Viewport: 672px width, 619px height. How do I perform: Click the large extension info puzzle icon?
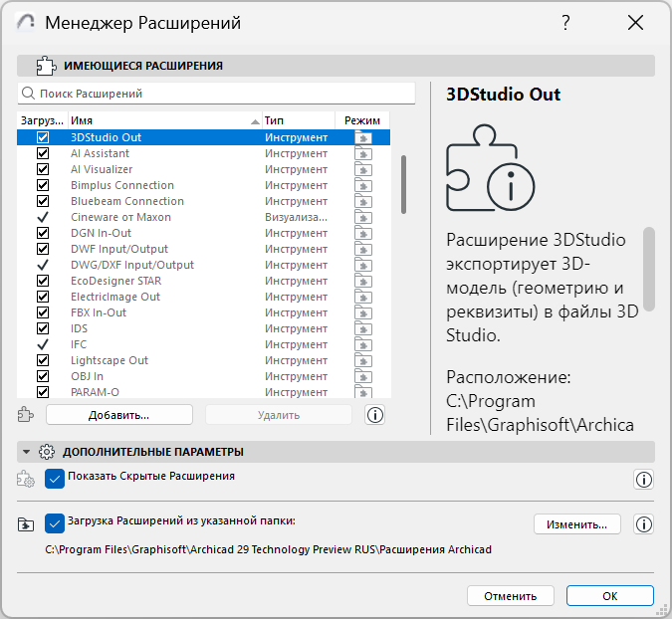[490, 167]
